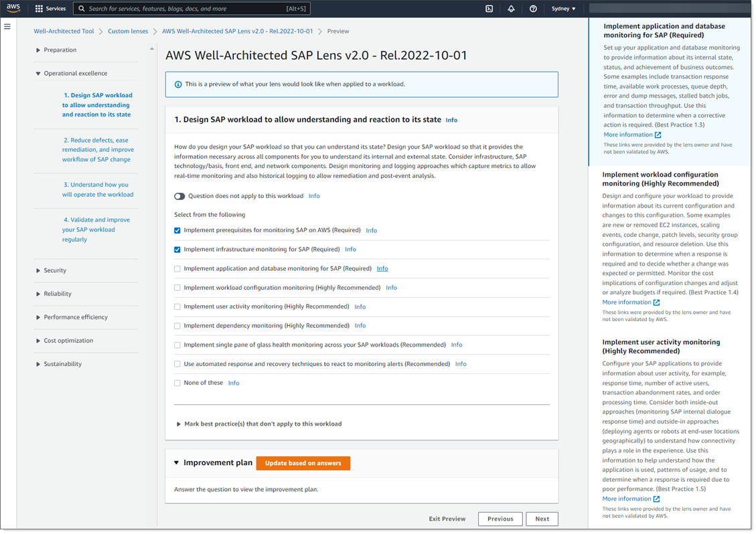Open Info link for 'Question does not apply'
756x534 pixels.
point(314,196)
